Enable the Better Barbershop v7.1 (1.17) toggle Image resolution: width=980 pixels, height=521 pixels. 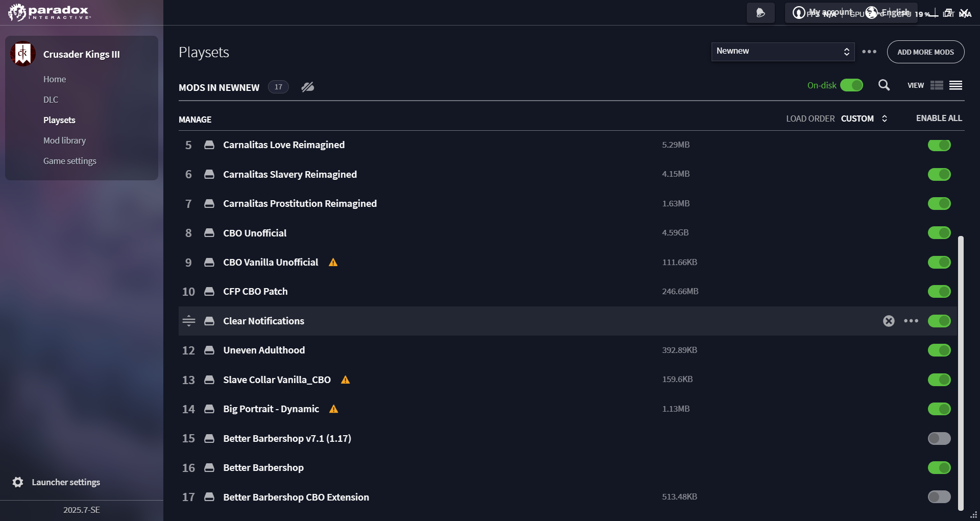tap(939, 439)
